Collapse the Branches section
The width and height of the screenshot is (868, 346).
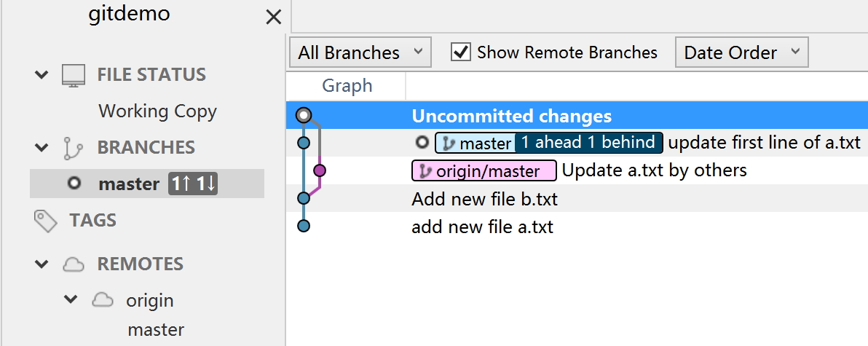[42, 148]
